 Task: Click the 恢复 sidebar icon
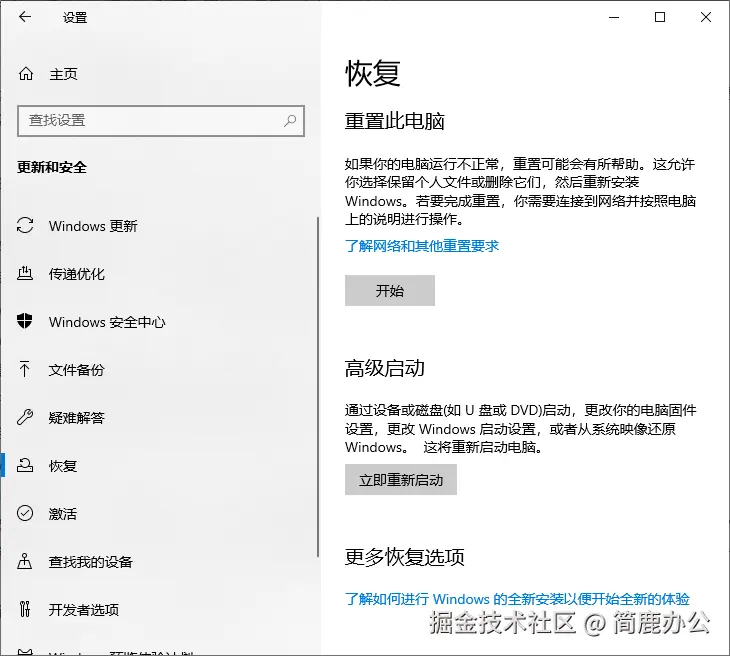[x=25, y=465]
